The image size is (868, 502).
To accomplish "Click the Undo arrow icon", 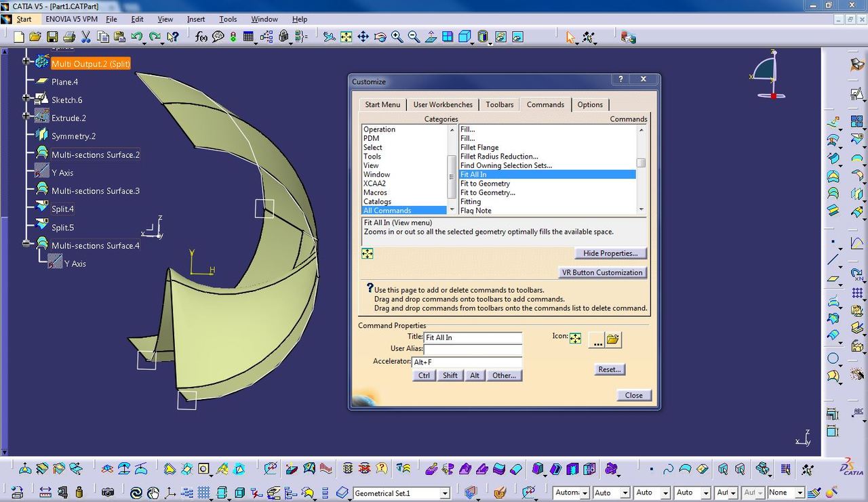I will pyautogui.click(x=138, y=37).
